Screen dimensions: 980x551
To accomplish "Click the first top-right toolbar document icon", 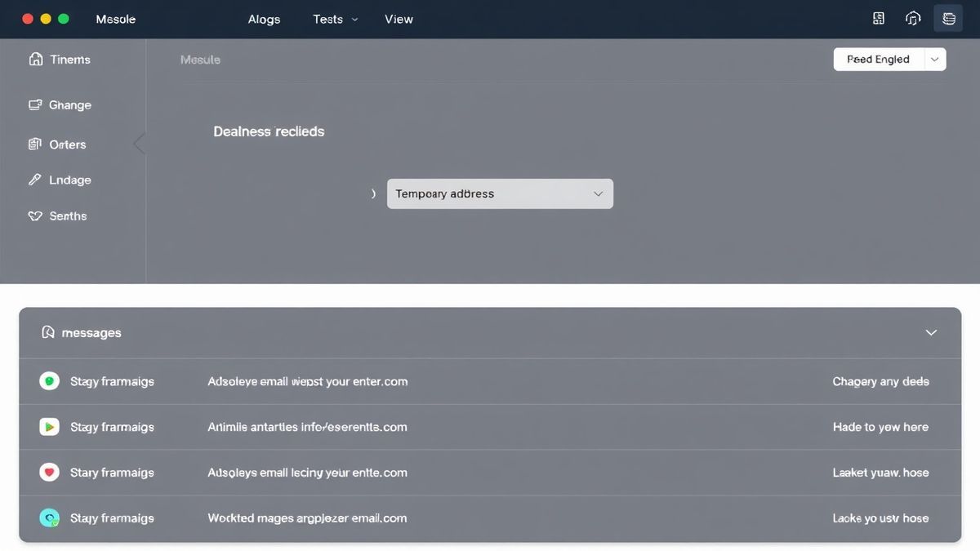I will pos(879,19).
